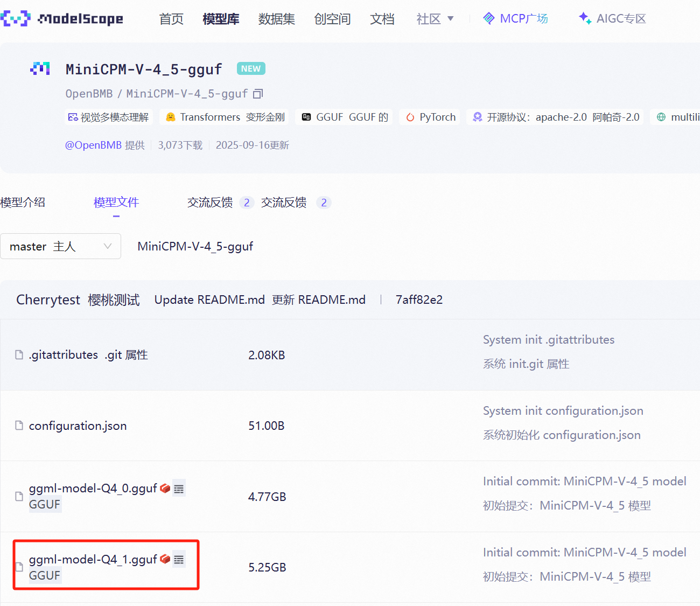Open the 模型库 navigation item

tap(221, 19)
